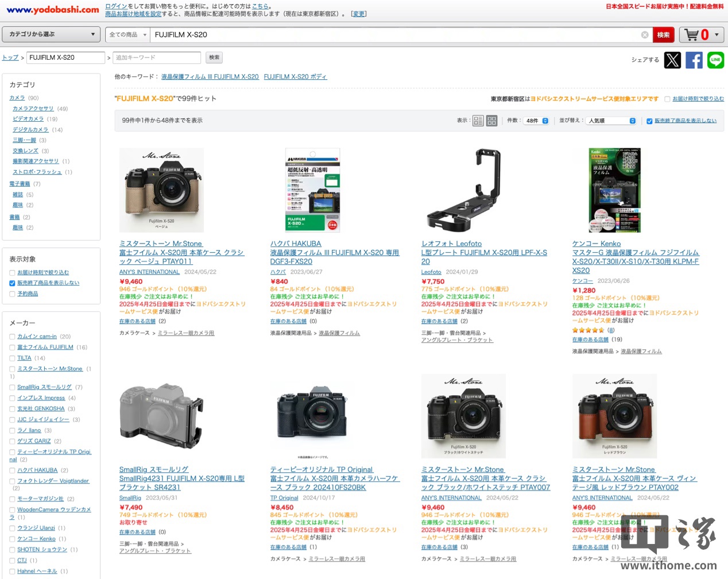Image resolution: width=728 pixels, height=579 pixels.
Task: Open 並び替え 人気順 sort dropdown
Action: (611, 121)
